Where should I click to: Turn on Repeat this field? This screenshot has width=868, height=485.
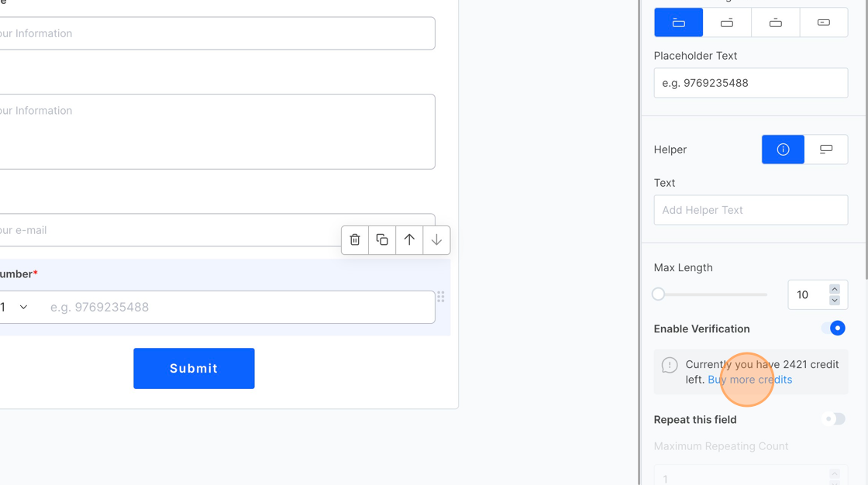[833, 419]
